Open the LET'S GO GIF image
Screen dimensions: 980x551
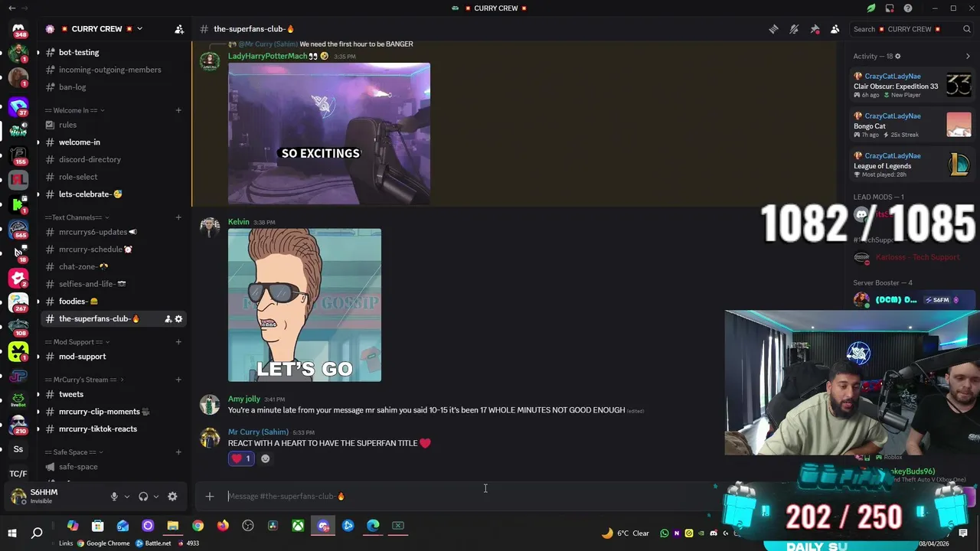point(305,305)
